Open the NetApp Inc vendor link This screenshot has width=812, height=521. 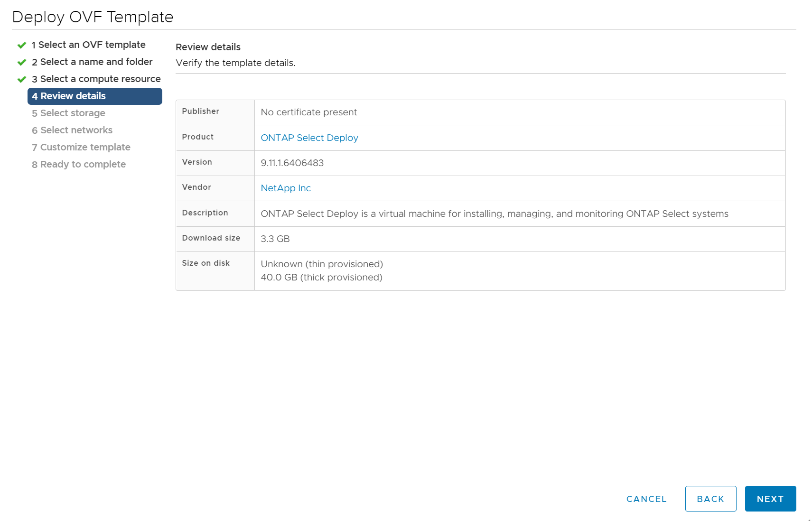(x=286, y=188)
